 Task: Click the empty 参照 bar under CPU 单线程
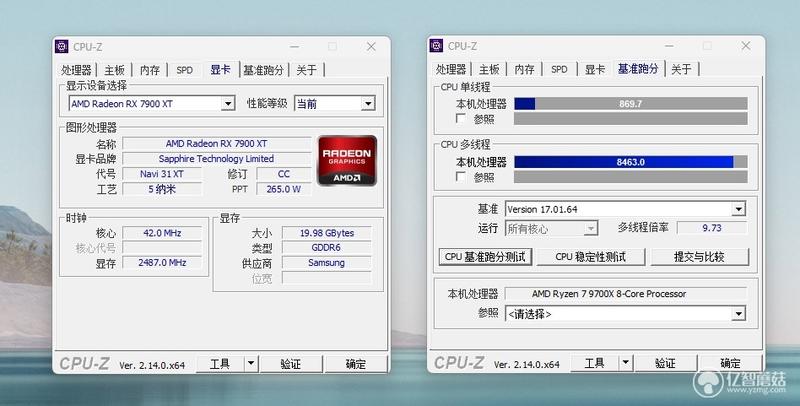tap(631, 119)
